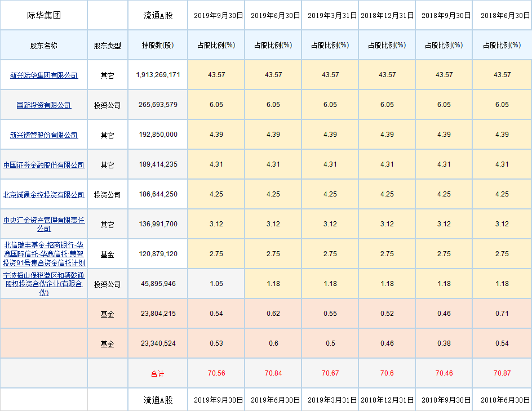Screen dimensions: 532x411
Task: Select the 际华集团 title cell
Action: coord(44,15)
